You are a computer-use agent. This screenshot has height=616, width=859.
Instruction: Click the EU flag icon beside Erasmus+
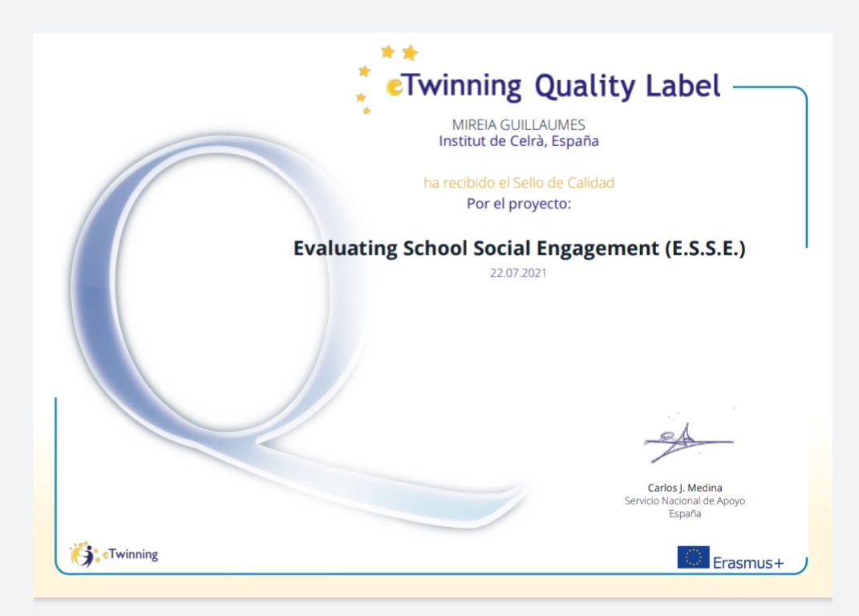(x=693, y=557)
